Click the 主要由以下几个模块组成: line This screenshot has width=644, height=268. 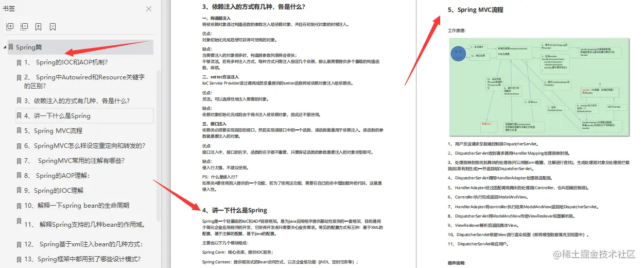(x=225, y=243)
